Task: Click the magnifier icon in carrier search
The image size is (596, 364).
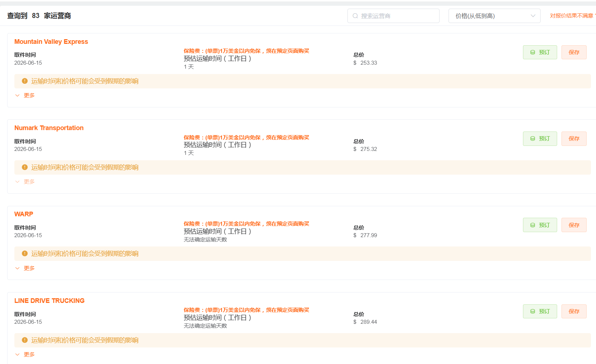Action: (355, 16)
